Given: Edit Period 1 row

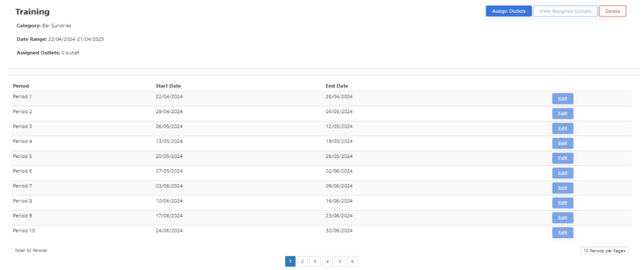Looking at the screenshot, I should [x=562, y=99].
